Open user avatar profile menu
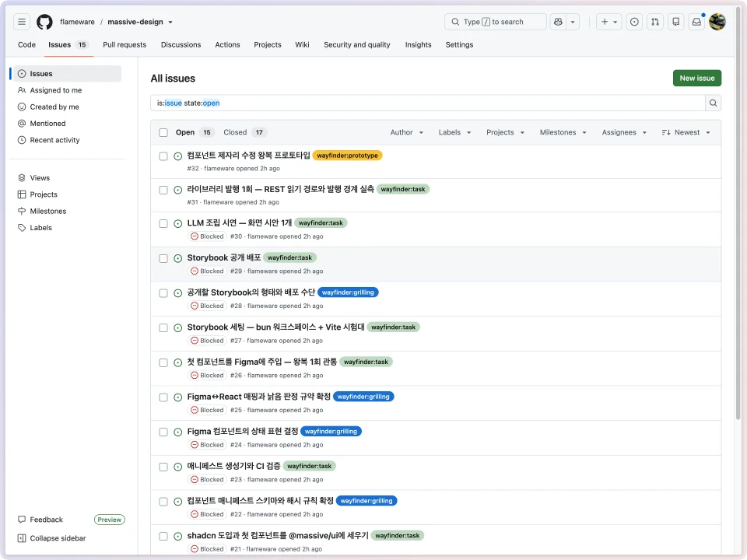Screen dimensions: 747x560 pyautogui.click(x=717, y=22)
